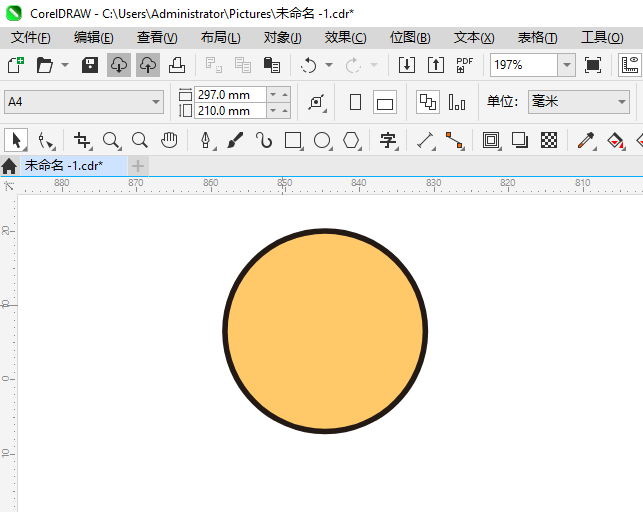
Task: Click the Export icon
Action: point(436,65)
